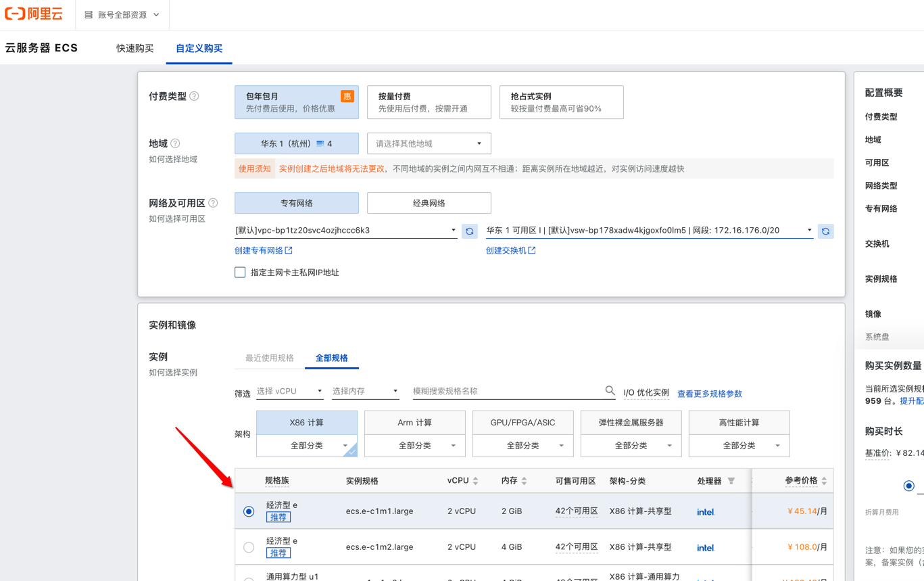Expand 全部分类 under GPU/FPGA/ASIC

(x=523, y=446)
